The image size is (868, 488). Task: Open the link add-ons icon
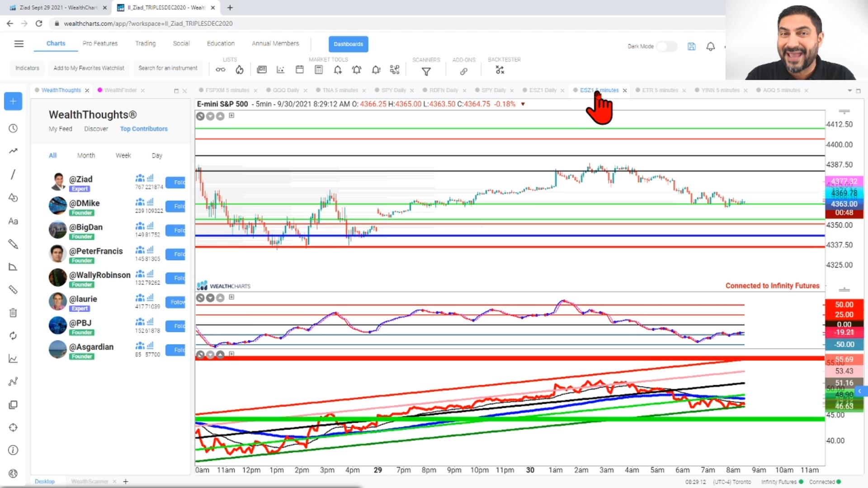(x=464, y=71)
